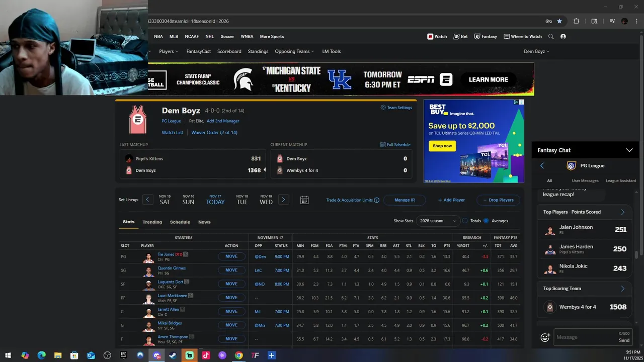The width and height of the screenshot is (644, 362).
Task: Click the chat Message input field
Action: pyautogui.click(x=592, y=337)
